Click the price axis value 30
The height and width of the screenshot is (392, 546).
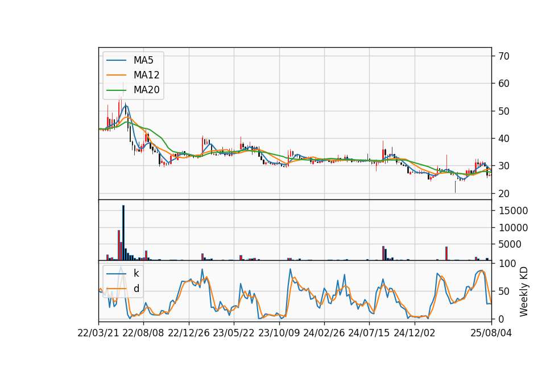504,166
